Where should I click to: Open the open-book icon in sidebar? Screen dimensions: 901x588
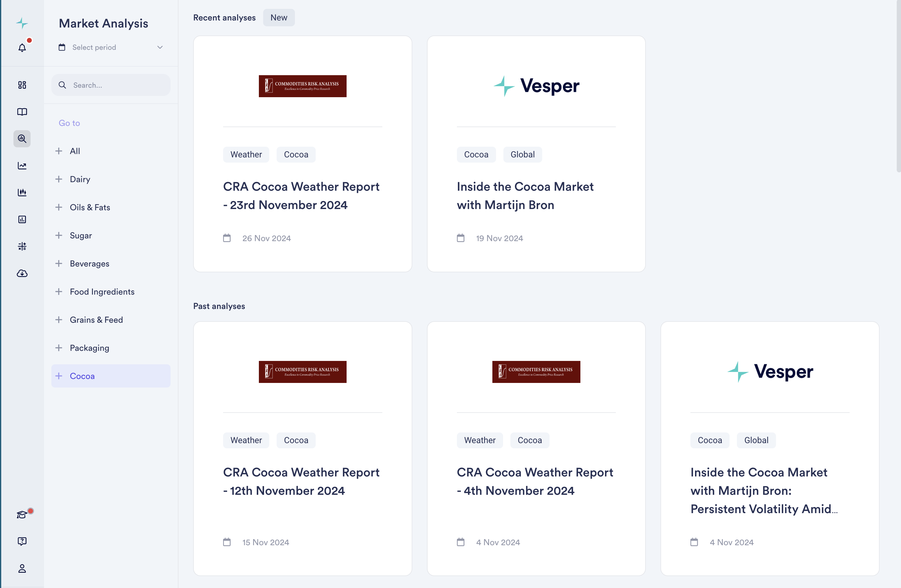(x=22, y=112)
